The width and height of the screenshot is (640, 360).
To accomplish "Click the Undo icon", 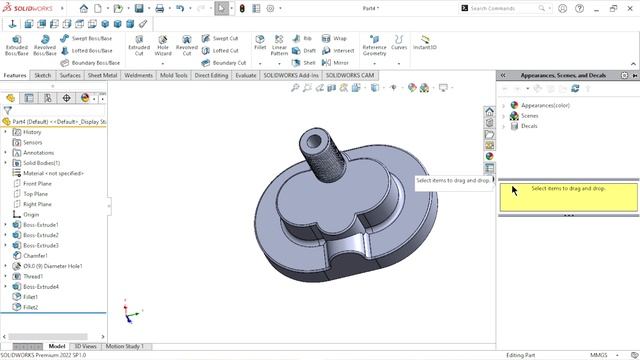I will pos(180,8).
